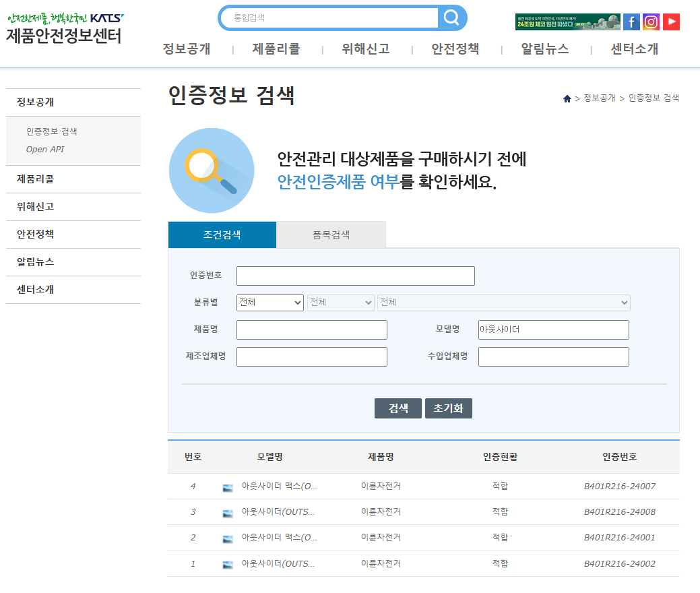Image resolution: width=700 pixels, height=593 pixels.
Task: Click the 초기화 reset button
Action: click(x=448, y=408)
